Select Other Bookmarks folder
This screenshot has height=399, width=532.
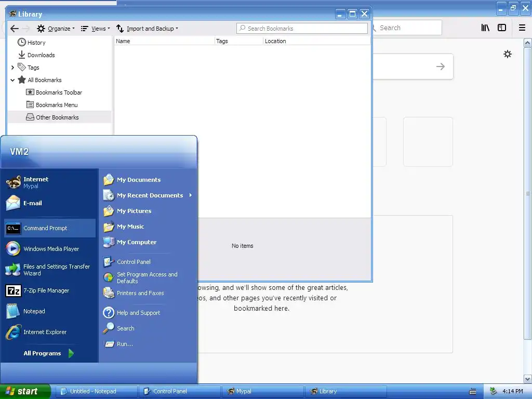(x=52, y=117)
